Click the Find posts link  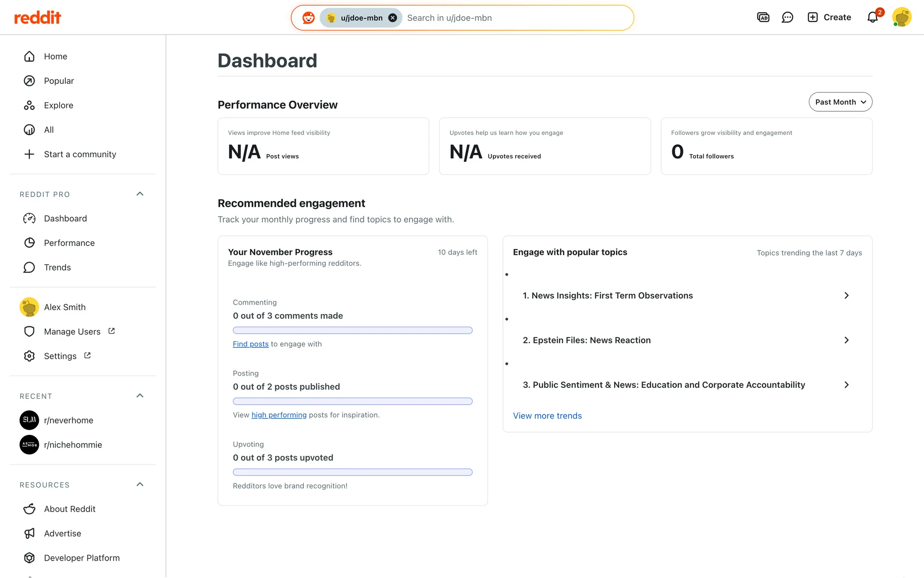point(250,344)
